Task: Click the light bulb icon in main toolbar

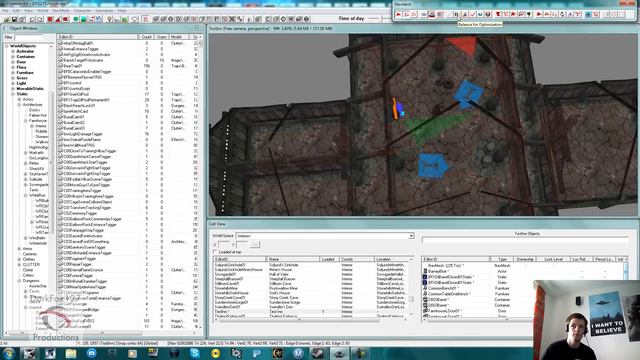Action: 109,19
